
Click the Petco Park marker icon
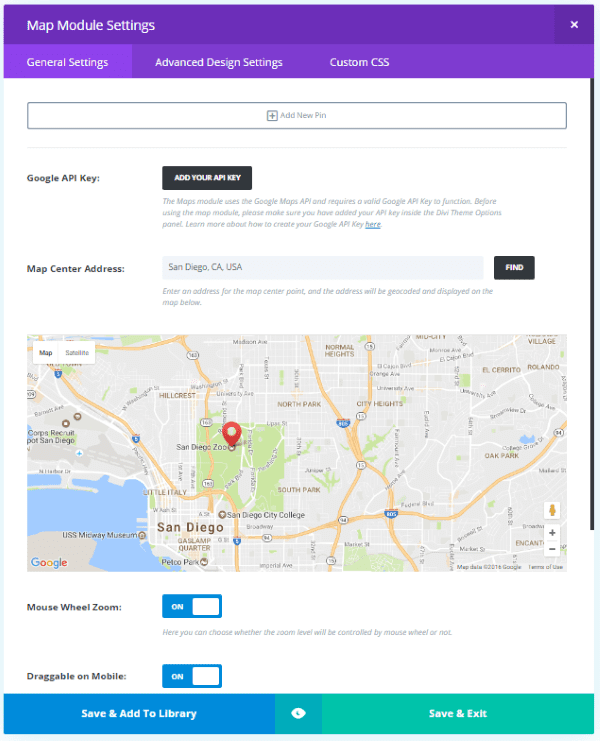coord(204,562)
